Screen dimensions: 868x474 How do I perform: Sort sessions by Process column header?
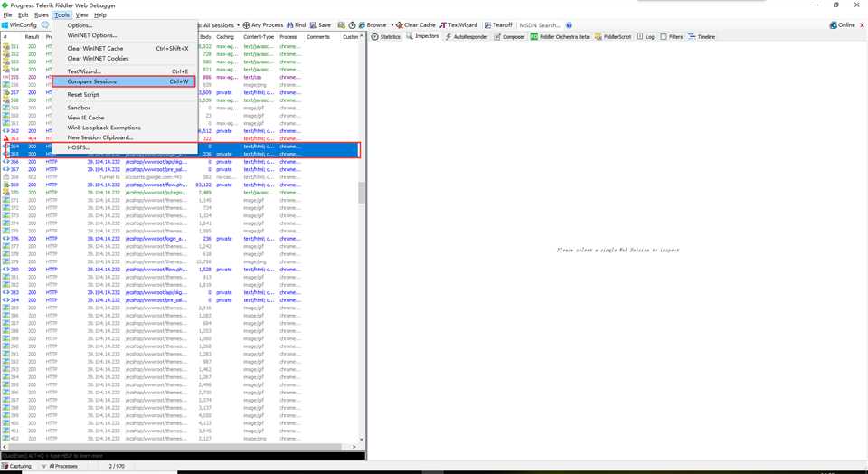[289, 37]
